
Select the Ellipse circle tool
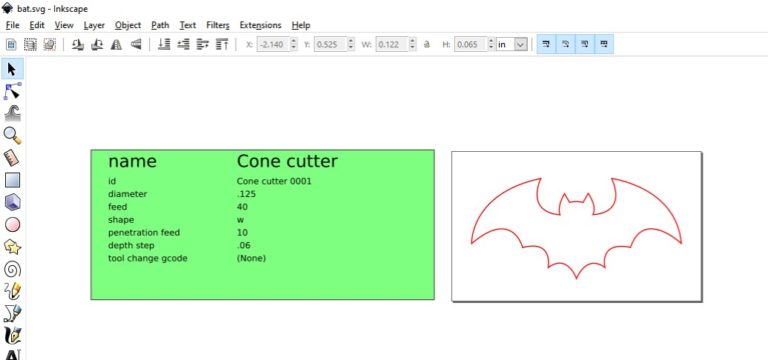point(12,225)
